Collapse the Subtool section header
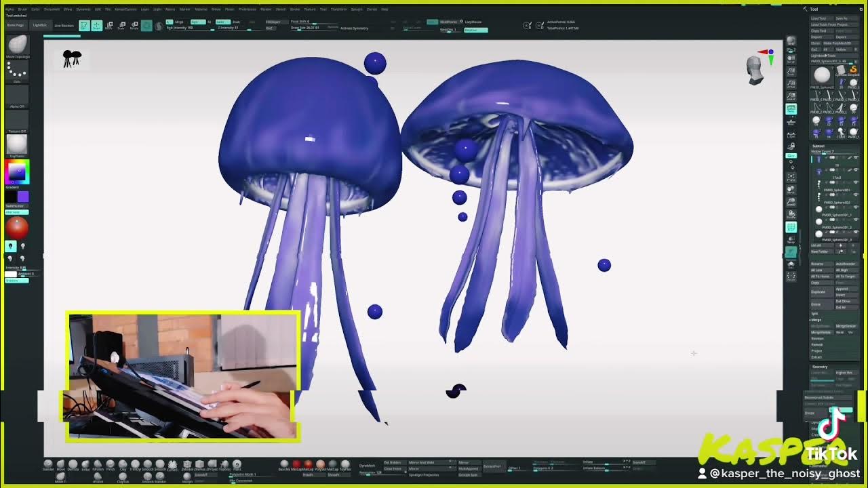Screen dimensions: 868x488 [818, 146]
